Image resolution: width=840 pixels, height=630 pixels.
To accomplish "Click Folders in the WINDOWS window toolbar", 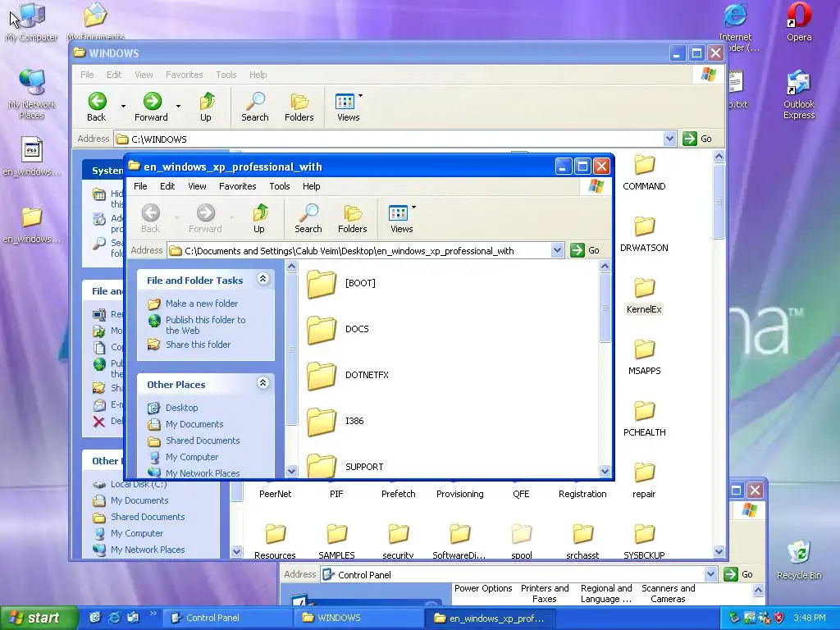I will point(299,107).
